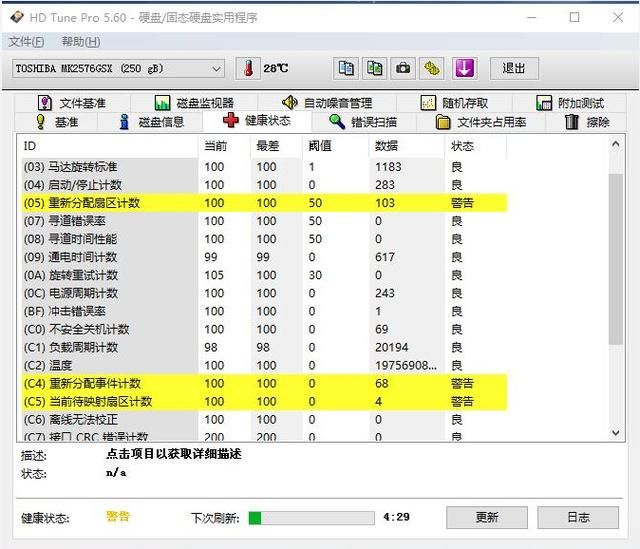This screenshot has width=640, height=549.
Task: Click the camera save screenshot icon
Action: pos(403,68)
